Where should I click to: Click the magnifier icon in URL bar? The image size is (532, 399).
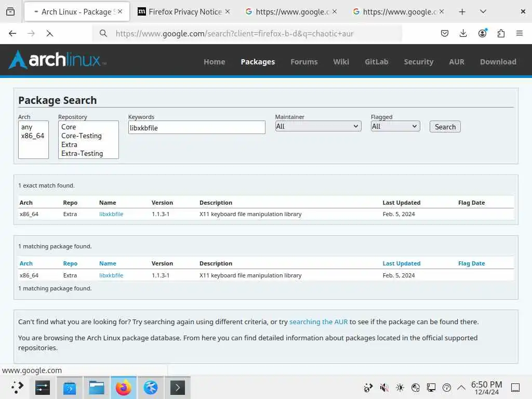pyautogui.click(x=103, y=33)
